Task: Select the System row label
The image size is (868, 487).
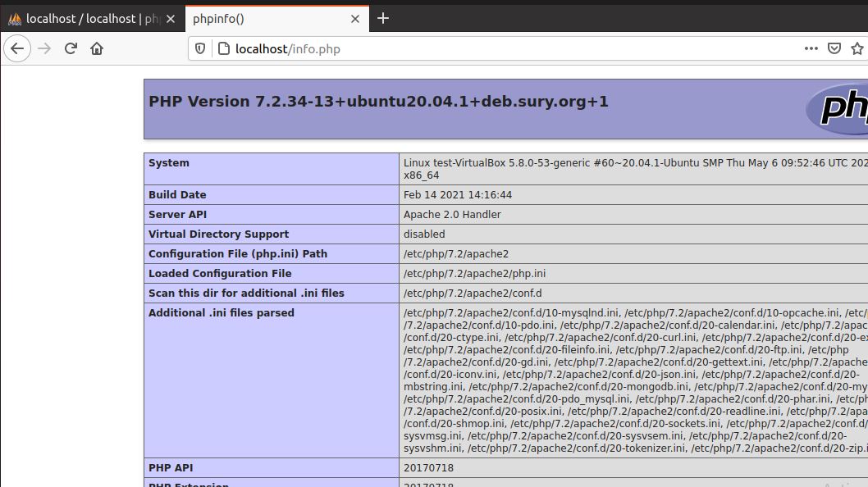Action: coord(169,162)
